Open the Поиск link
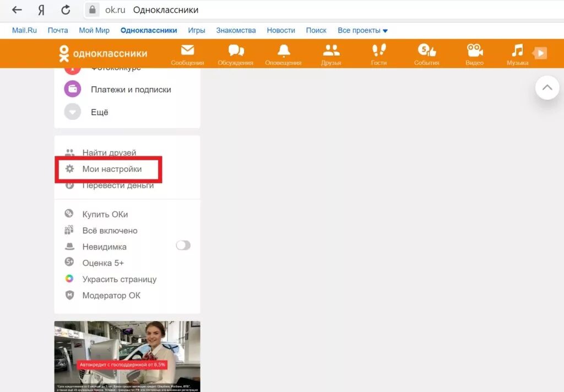Screen dimensions: 564x392 point(316,30)
